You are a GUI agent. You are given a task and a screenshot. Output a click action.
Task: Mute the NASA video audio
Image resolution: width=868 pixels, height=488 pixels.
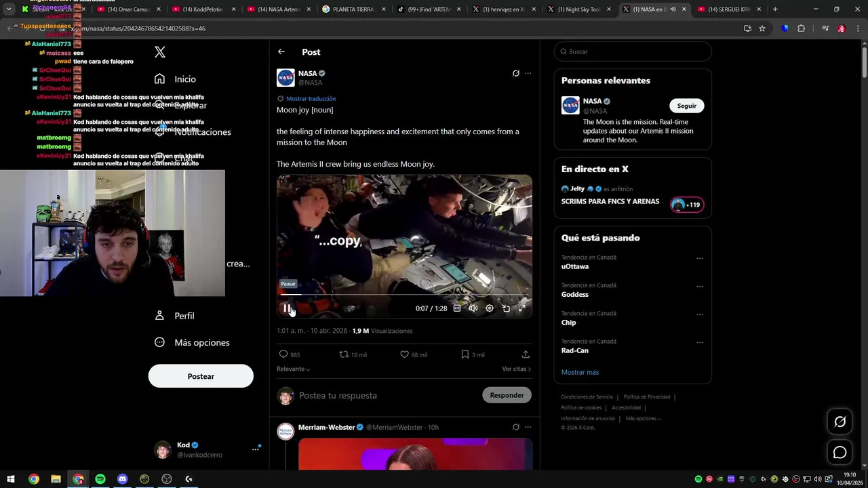(473, 308)
